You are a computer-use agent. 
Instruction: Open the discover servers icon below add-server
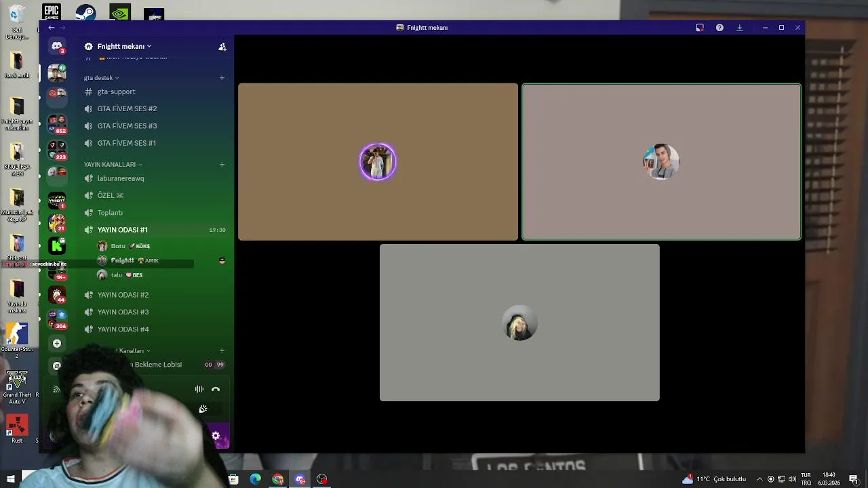57,366
